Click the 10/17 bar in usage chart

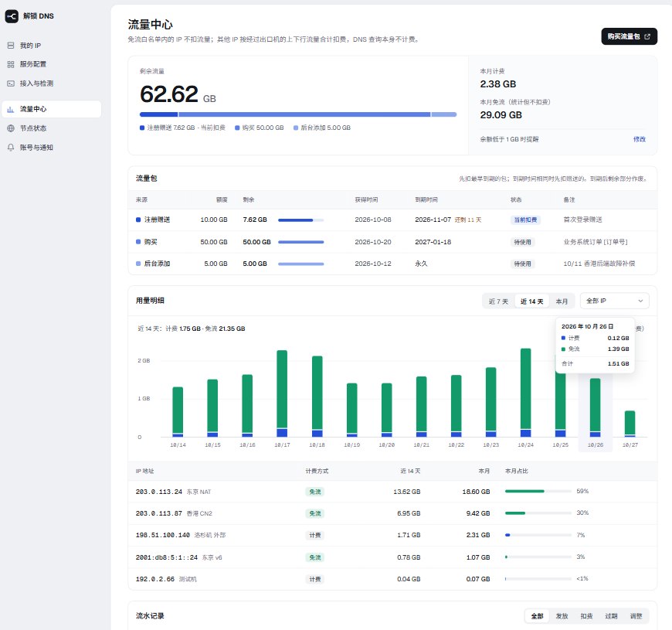[x=282, y=393]
